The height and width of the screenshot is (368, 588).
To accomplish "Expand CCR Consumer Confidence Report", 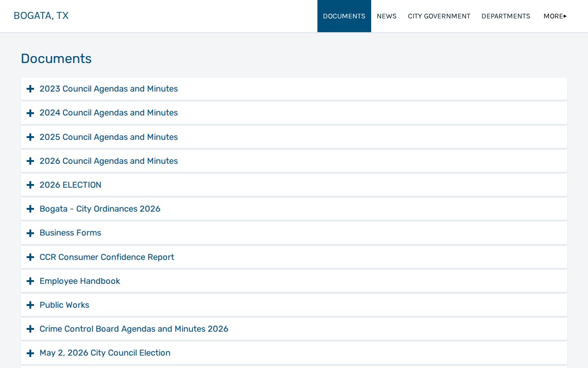I will pos(294,257).
